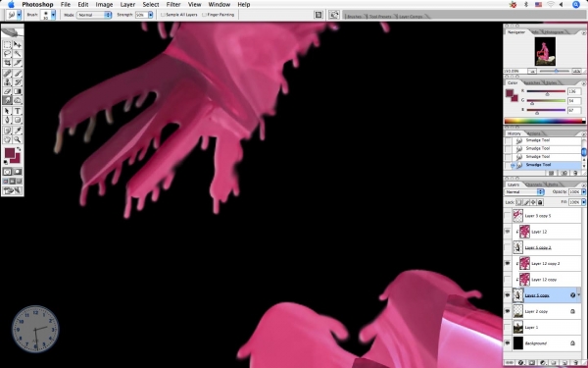Select the History Brush tool
The image size is (588, 368).
click(x=18, y=82)
